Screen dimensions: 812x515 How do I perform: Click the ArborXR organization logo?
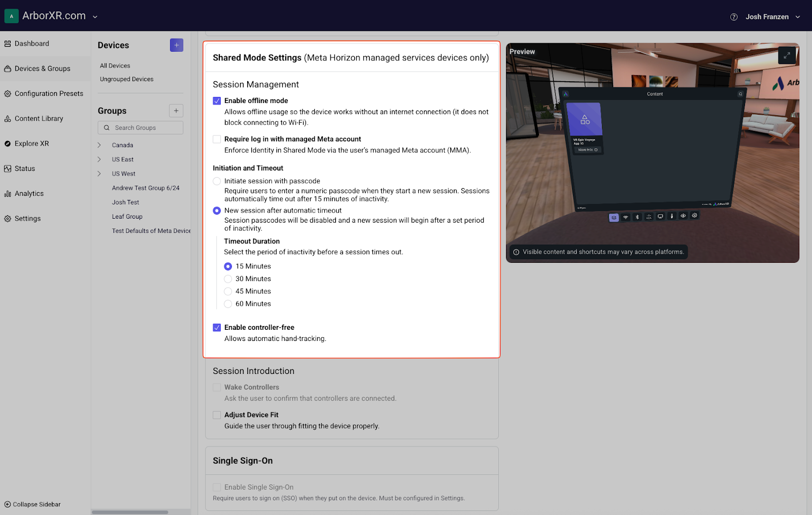coord(12,16)
